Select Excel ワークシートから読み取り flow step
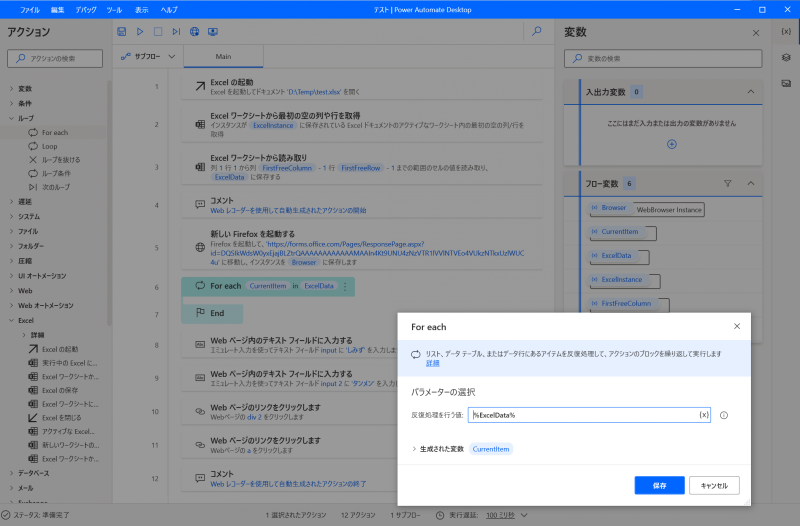The width and height of the screenshot is (800, 526). tap(362, 167)
